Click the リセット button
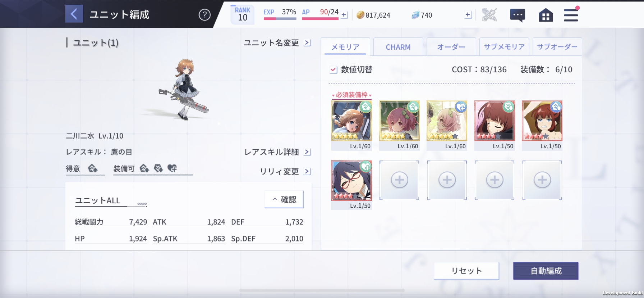Screen dimensions: 644x298 [466, 271]
